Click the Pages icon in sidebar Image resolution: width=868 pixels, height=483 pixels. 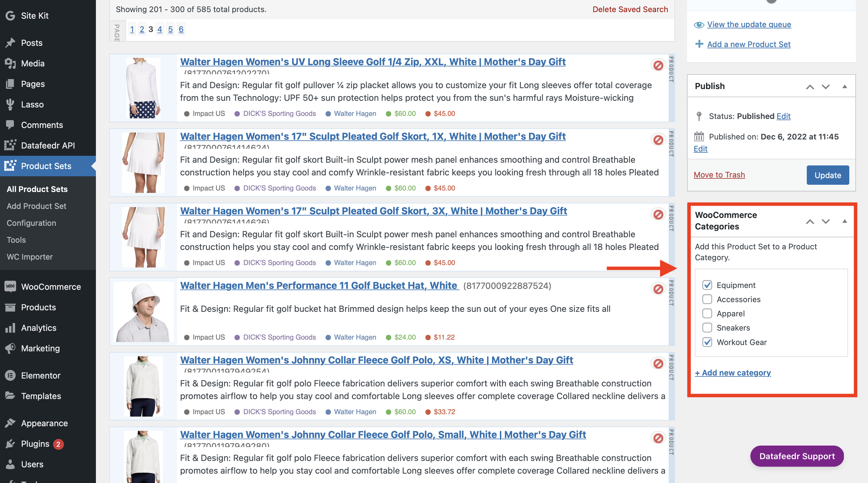coord(11,84)
